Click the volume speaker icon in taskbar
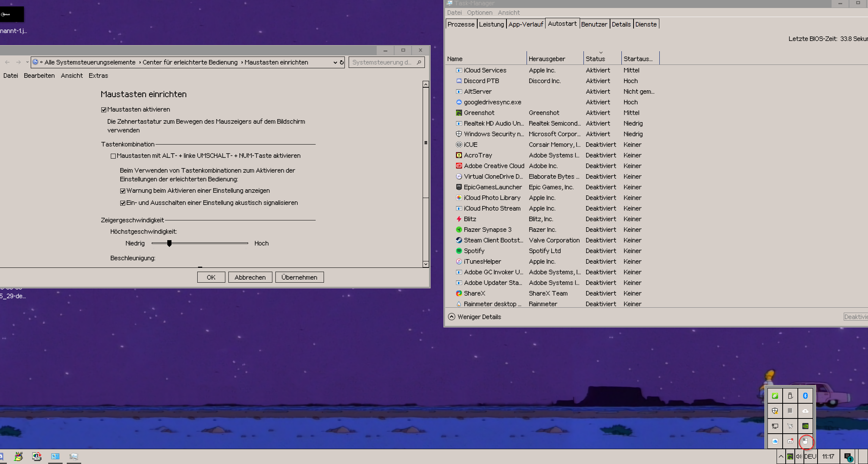The height and width of the screenshot is (464, 868). 799,456
